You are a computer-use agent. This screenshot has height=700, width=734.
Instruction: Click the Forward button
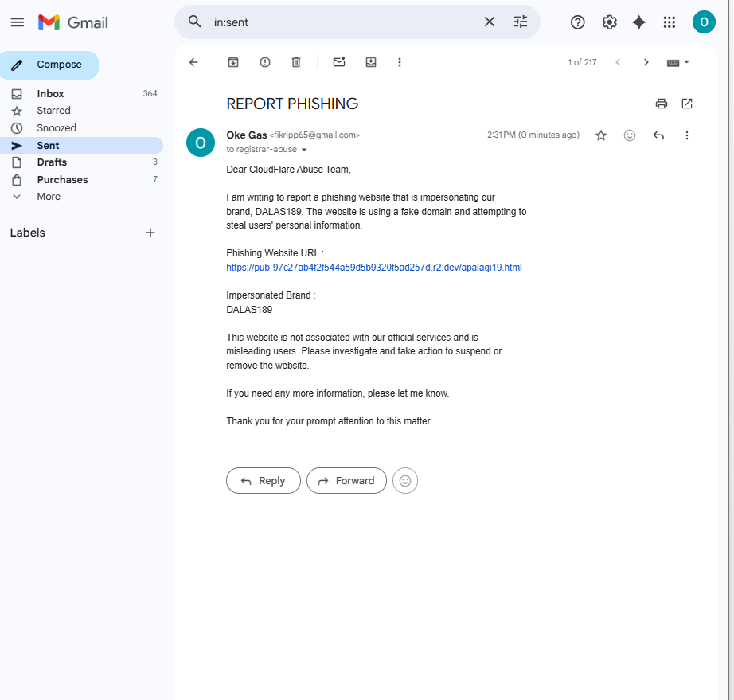click(346, 480)
